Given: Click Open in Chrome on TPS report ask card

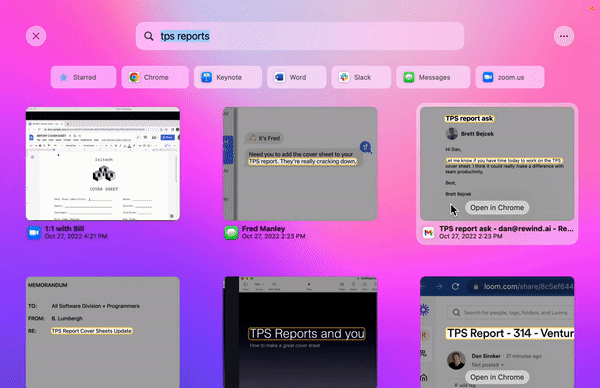Looking at the screenshot, I should [497, 207].
